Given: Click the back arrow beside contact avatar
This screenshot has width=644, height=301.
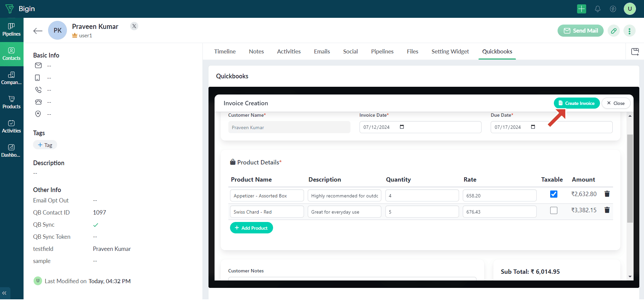Looking at the screenshot, I should point(38,31).
